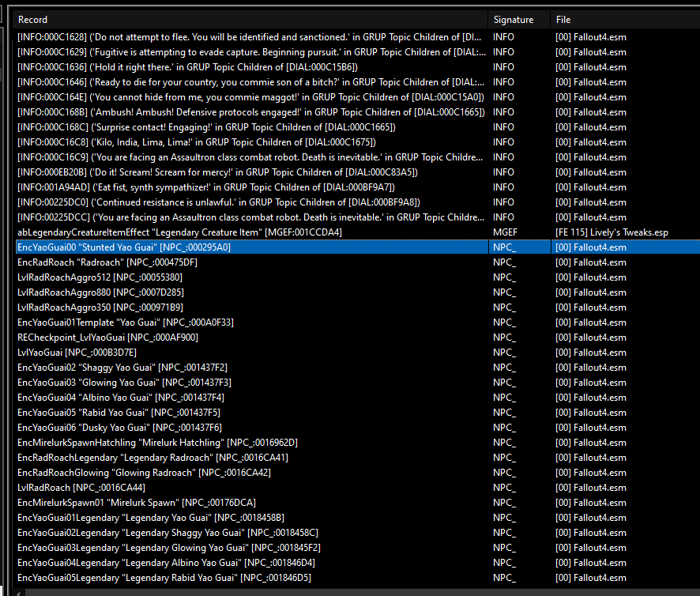The image size is (700, 596).
Task: Select EncMirelurkSpawnHatchling "Mirelurk Hatchling" record
Action: [x=357, y=443]
